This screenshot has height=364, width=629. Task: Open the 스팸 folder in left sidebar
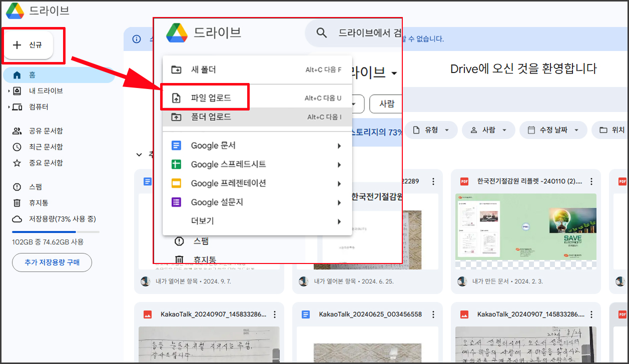(35, 187)
